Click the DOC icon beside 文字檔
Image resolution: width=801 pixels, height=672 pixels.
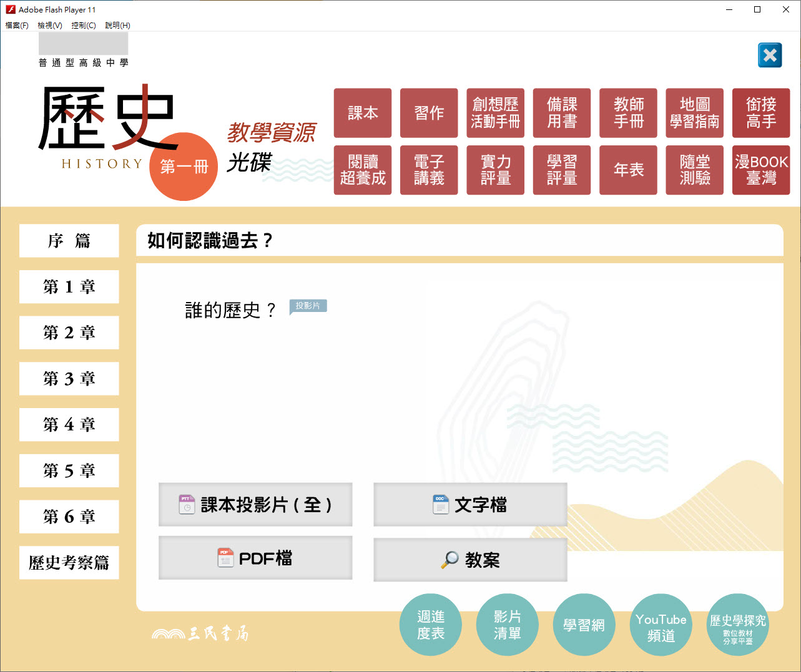(x=441, y=504)
